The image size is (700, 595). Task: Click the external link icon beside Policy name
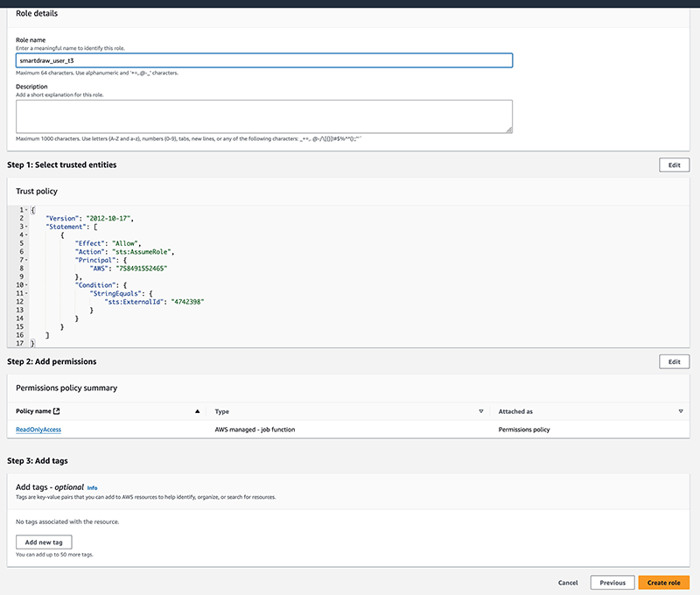(x=57, y=410)
